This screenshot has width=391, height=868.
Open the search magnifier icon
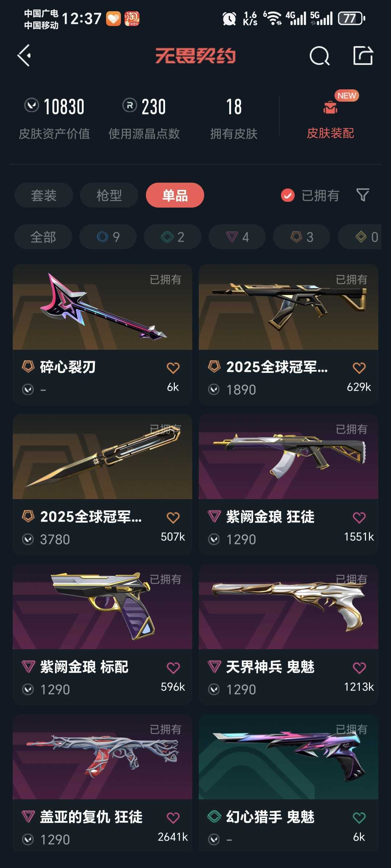point(320,56)
